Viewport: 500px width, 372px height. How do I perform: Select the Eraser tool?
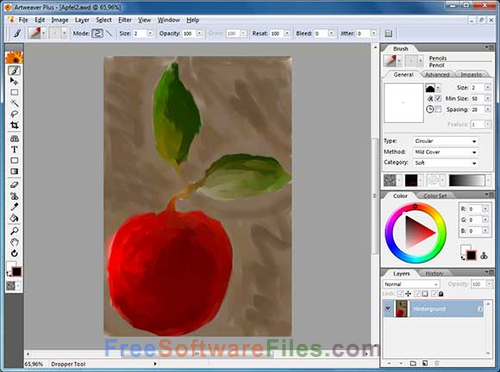14,185
